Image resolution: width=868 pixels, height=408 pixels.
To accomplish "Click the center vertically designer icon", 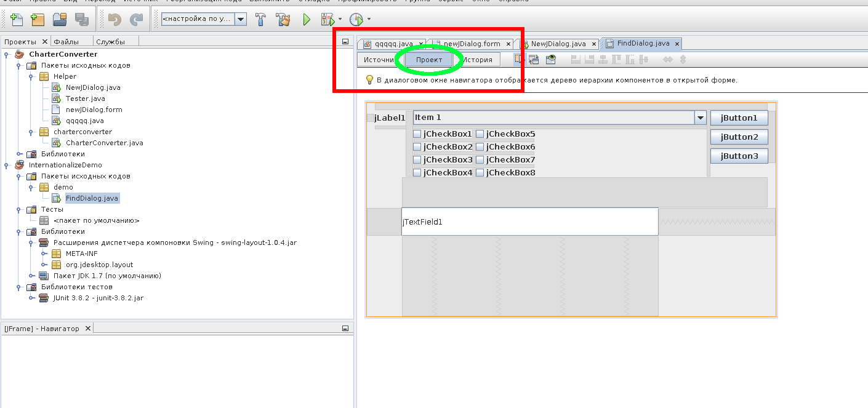I will click(x=643, y=60).
